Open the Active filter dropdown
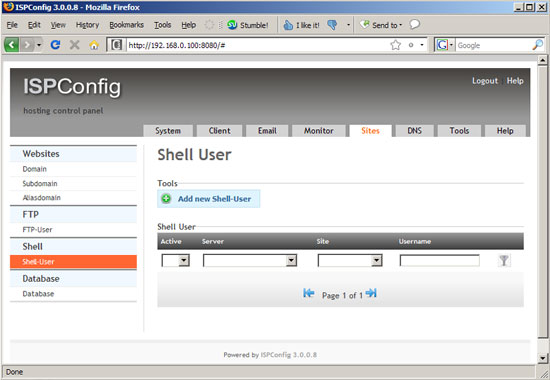Screen dimensions: 550x380 [x=176, y=260]
